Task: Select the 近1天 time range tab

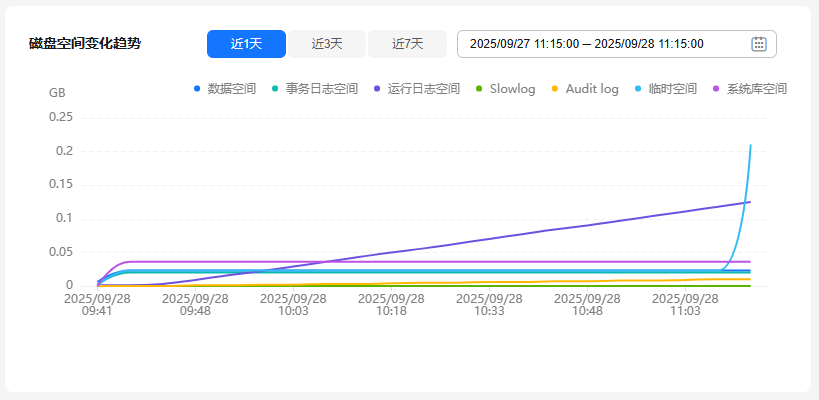Action: 246,44
